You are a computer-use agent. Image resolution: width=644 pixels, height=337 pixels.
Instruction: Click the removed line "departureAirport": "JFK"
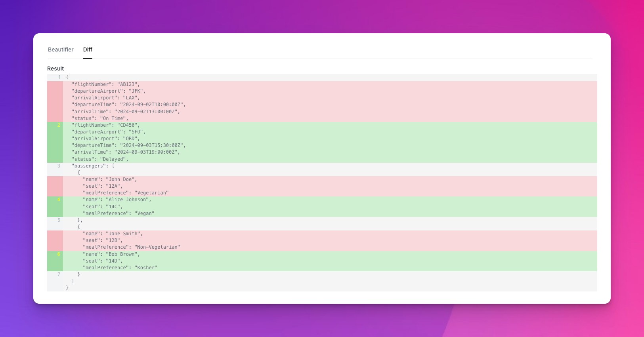108,91
